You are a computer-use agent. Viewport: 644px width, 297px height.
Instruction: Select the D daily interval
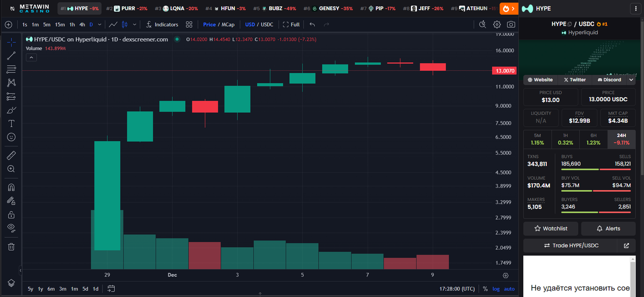coord(91,24)
